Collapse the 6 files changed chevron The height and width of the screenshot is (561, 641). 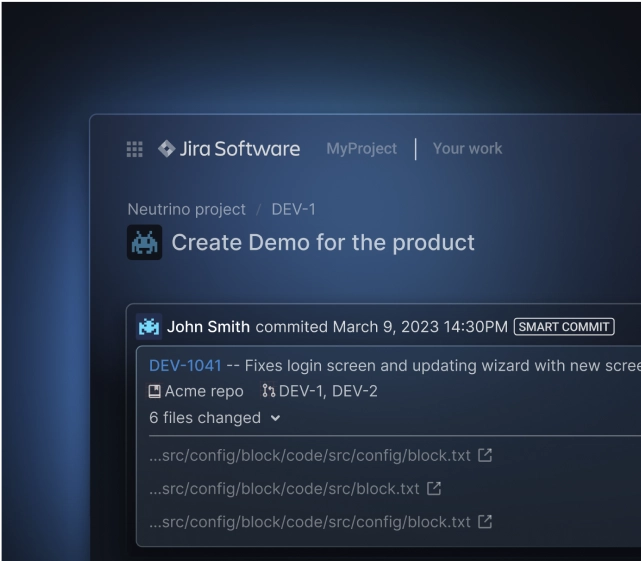[276, 418]
